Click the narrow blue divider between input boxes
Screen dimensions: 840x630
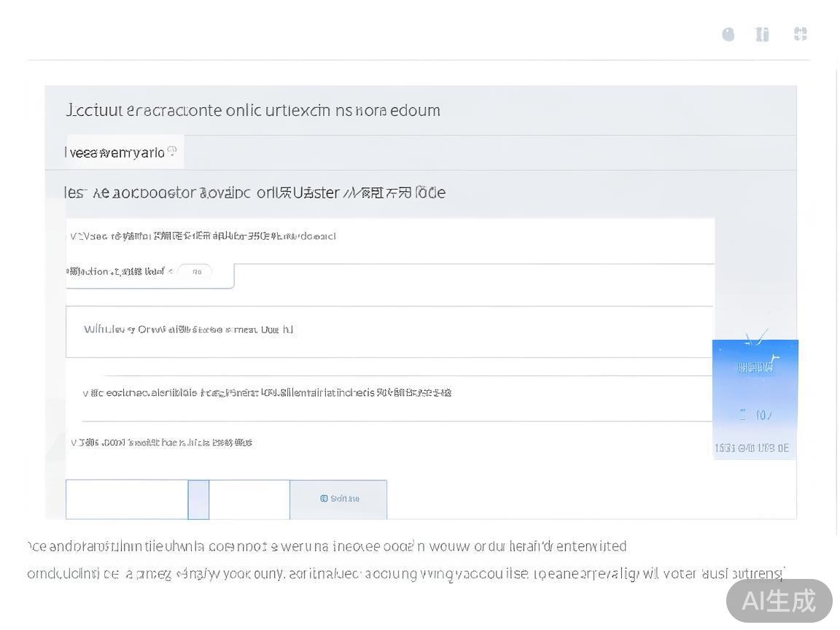click(198, 499)
